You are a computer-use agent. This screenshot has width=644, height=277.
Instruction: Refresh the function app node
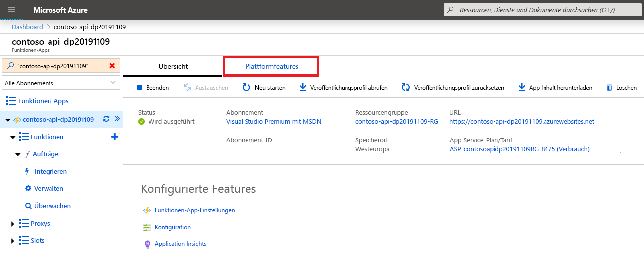point(106,119)
